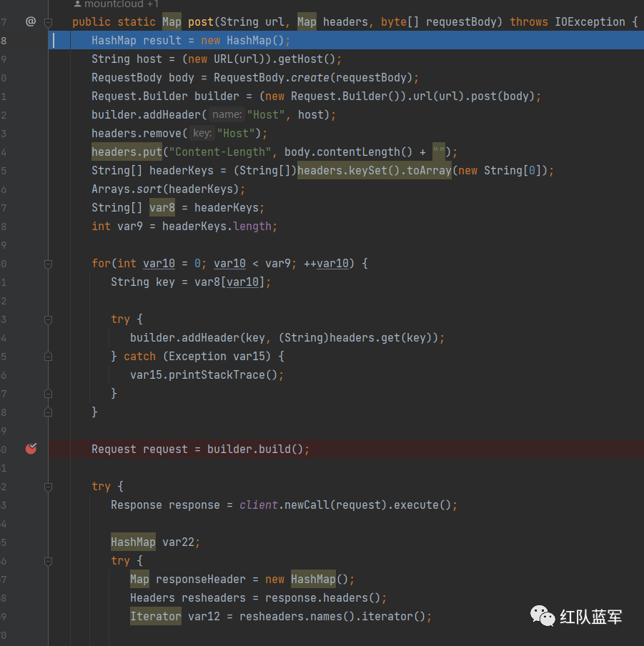Image resolution: width=644 pixels, height=646 pixels.
Task: Click the string "Content-Length"
Action: pyautogui.click(x=220, y=152)
